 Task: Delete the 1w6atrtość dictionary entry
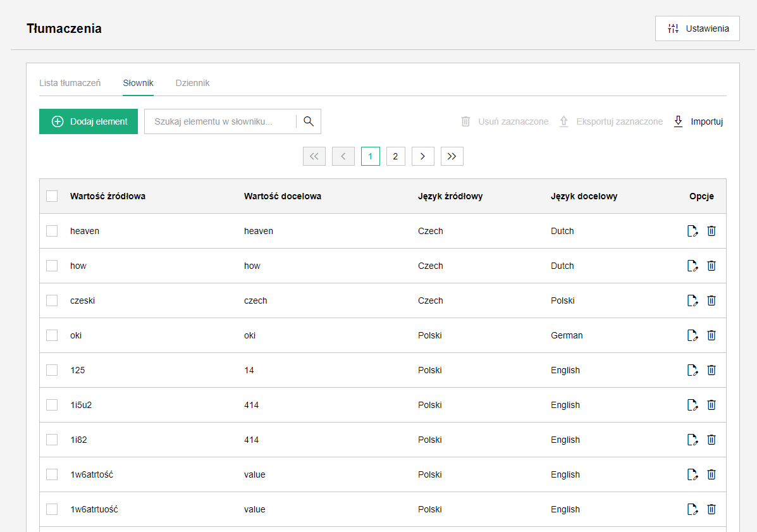711,474
